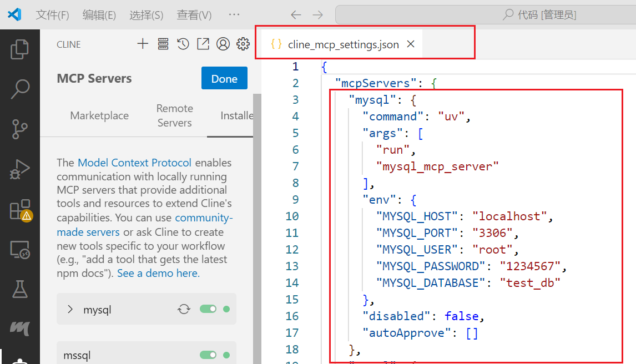Viewport: 636px width, 364px height.
Task: Click the "MYSQL_PASSWORD" key
Action: 430,266
